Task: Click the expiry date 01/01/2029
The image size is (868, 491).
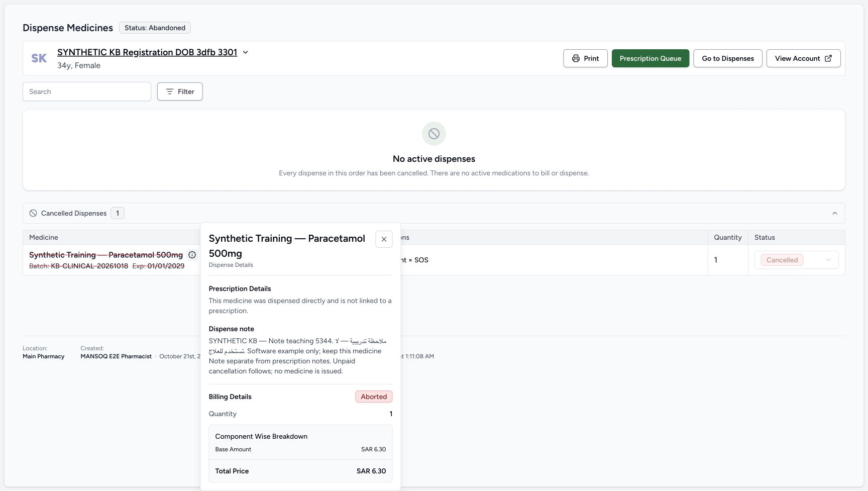Action: (166, 266)
